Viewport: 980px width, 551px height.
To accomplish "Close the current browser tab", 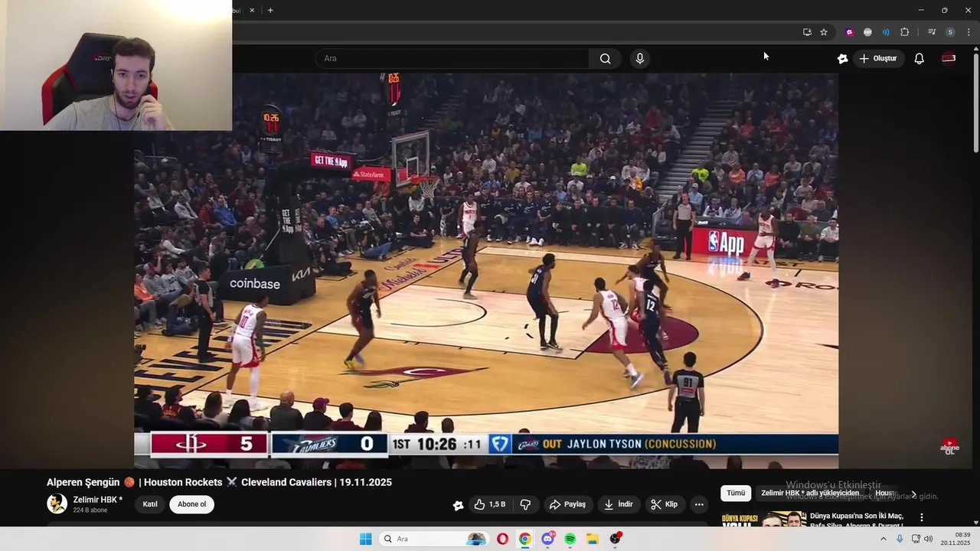I will tap(252, 10).
